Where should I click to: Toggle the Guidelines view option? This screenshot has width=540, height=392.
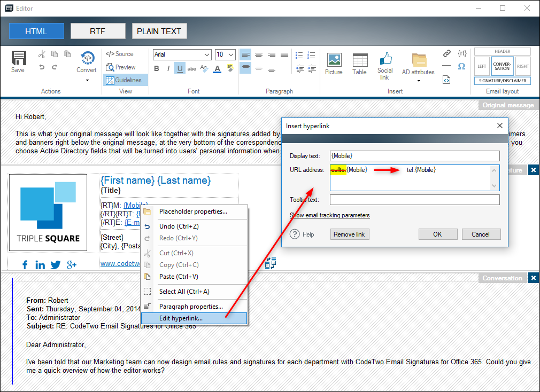126,80
